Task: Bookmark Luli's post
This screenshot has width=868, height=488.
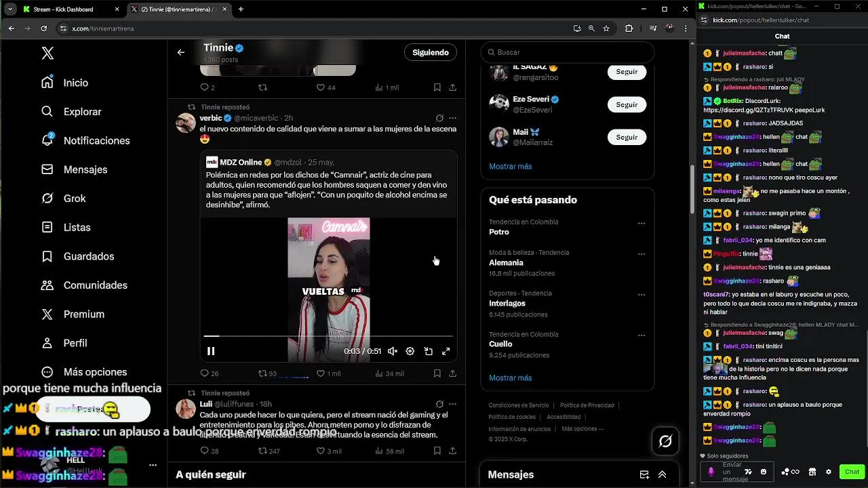Action: tap(437, 451)
